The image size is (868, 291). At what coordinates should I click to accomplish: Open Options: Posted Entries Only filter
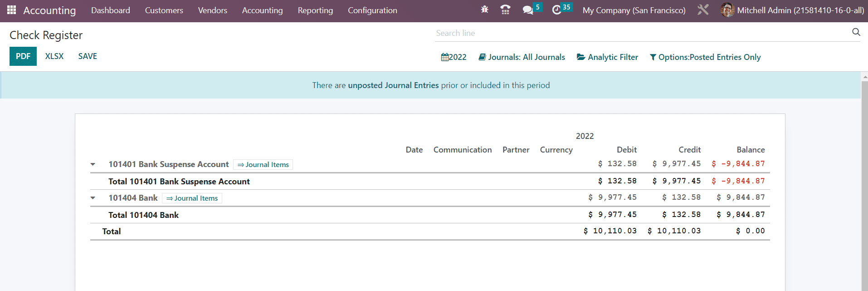705,57
